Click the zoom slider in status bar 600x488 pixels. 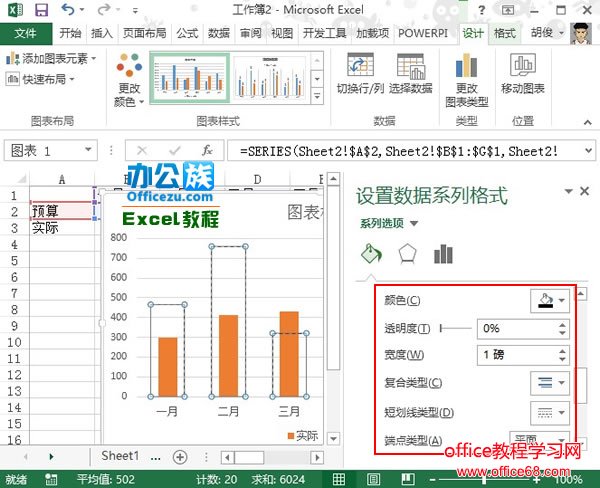[x=485, y=479]
